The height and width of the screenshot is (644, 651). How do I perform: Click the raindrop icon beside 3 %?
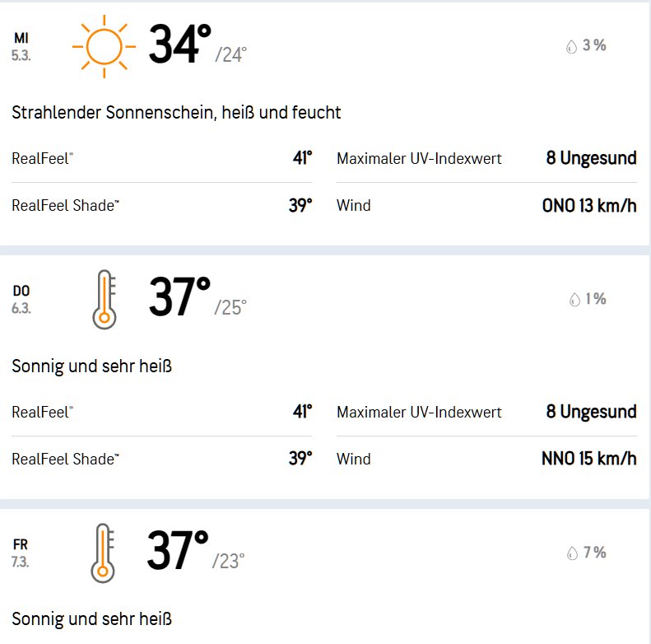coord(571,47)
